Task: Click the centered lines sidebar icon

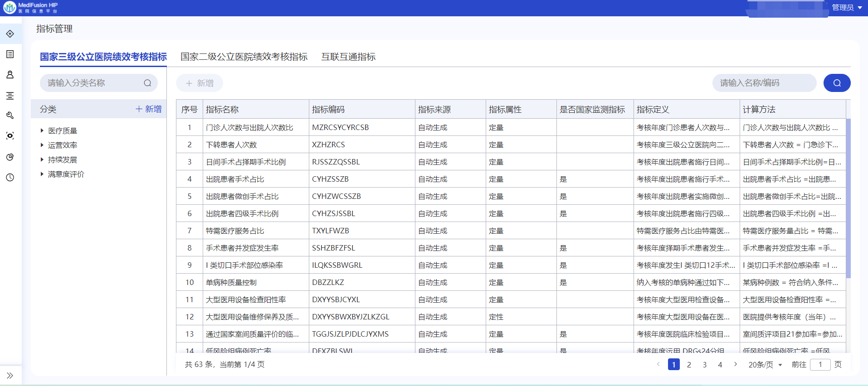Action: click(10, 96)
